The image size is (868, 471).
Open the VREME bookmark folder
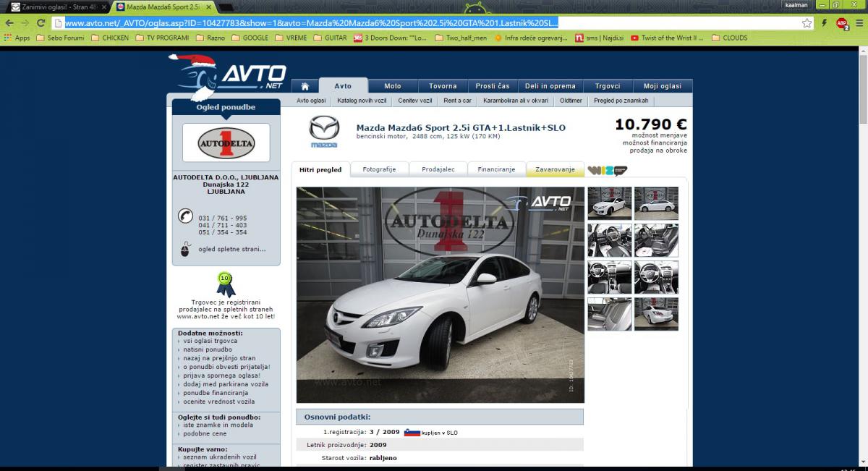coord(291,38)
